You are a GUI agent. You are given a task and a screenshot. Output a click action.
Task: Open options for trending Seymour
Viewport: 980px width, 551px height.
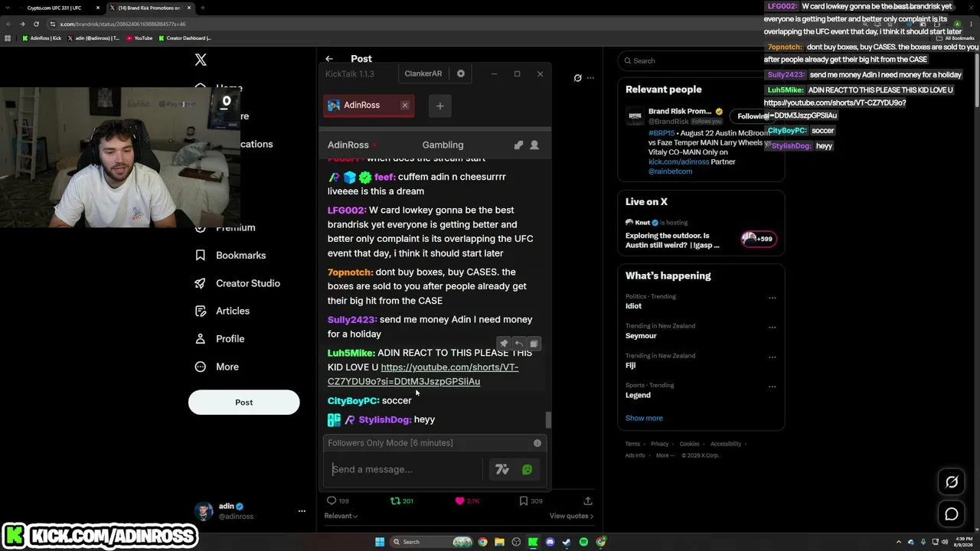pyautogui.click(x=772, y=327)
